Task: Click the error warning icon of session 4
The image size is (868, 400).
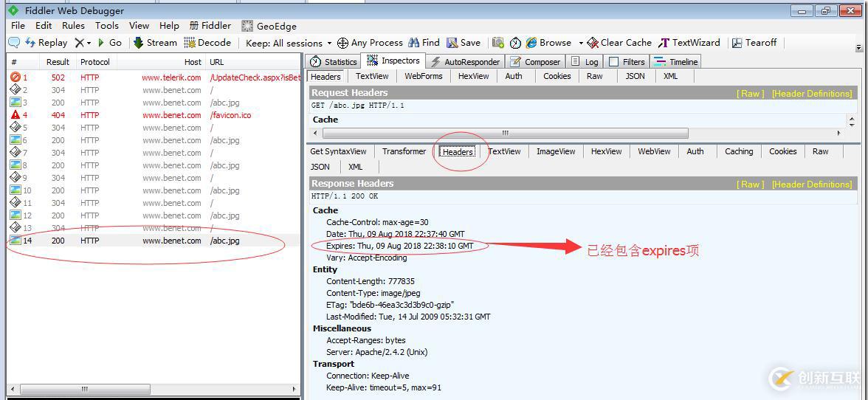Action: pyautogui.click(x=15, y=115)
